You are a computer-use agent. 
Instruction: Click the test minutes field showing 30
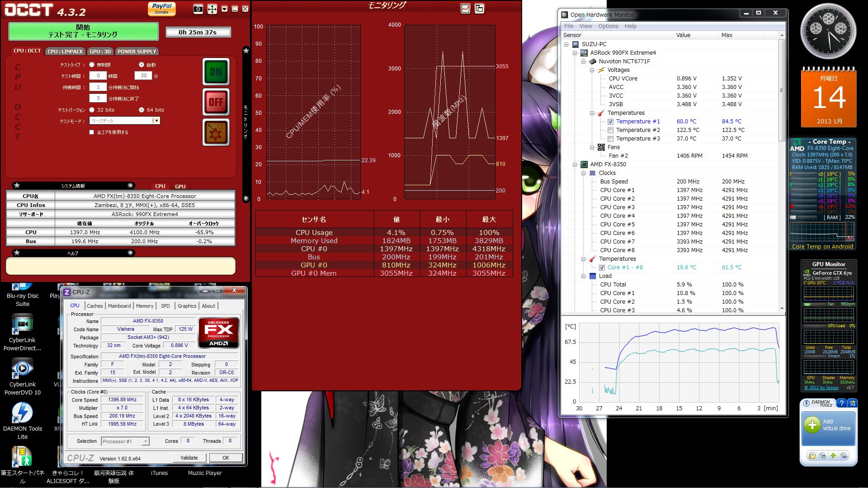tap(143, 76)
